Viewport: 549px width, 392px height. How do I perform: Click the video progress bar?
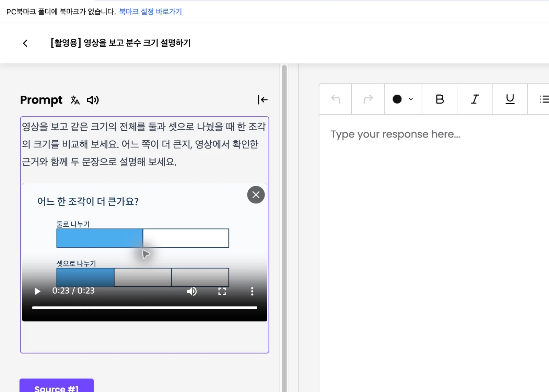coord(144,308)
